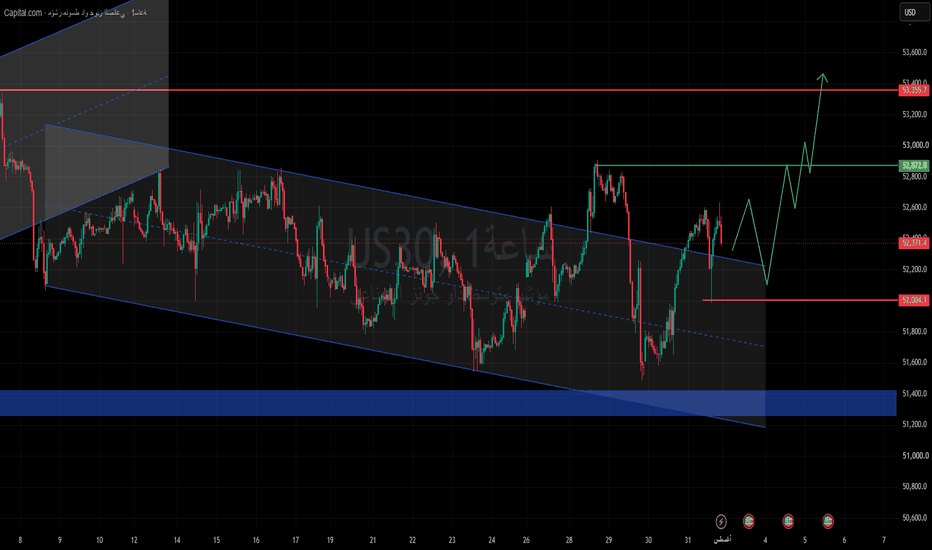Open the USD currency selector
The image size is (932, 550).
pyautogui.click(x=914, y=12)
